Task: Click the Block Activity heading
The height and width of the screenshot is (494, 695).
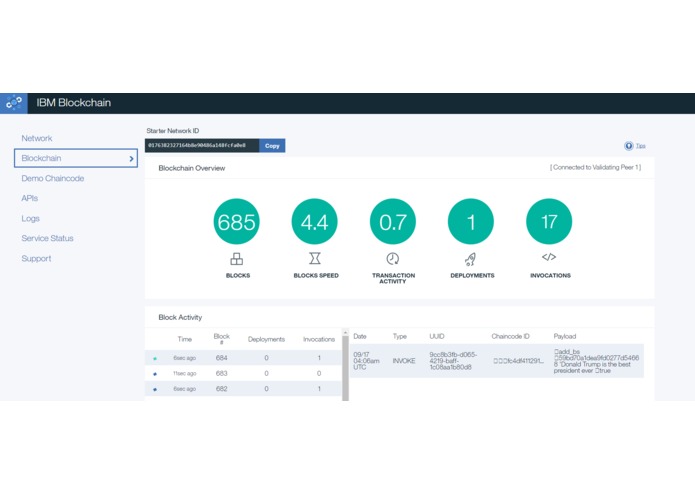Action: [180, 317]
